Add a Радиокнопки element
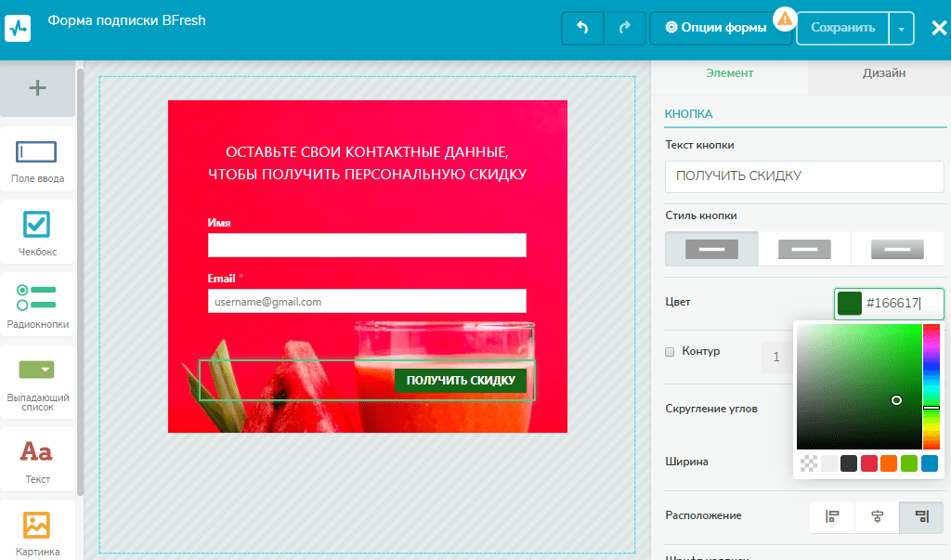Viewport: 951px width, 560px height. pyautogui.click(x=37, y=306)
